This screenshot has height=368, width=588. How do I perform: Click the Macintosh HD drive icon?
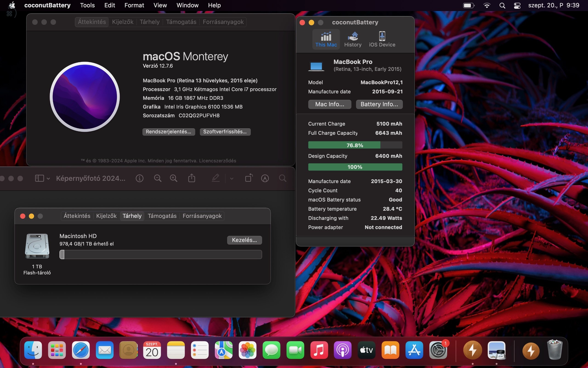click(37, 246)
